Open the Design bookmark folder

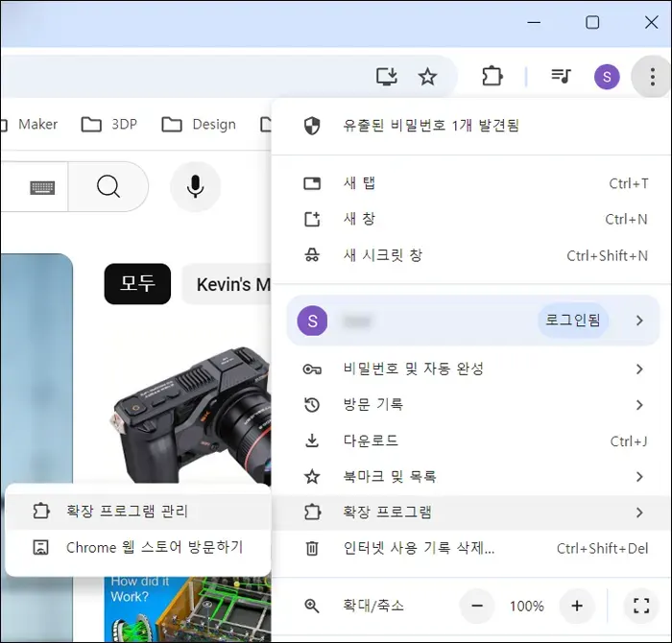(x=199, y=124)
